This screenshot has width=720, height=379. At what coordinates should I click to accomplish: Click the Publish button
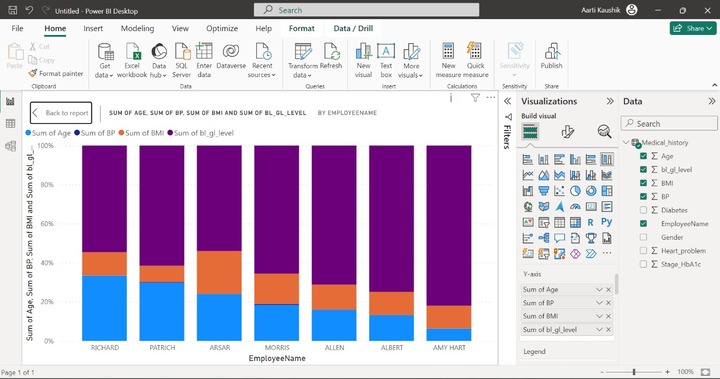[551, 57]
